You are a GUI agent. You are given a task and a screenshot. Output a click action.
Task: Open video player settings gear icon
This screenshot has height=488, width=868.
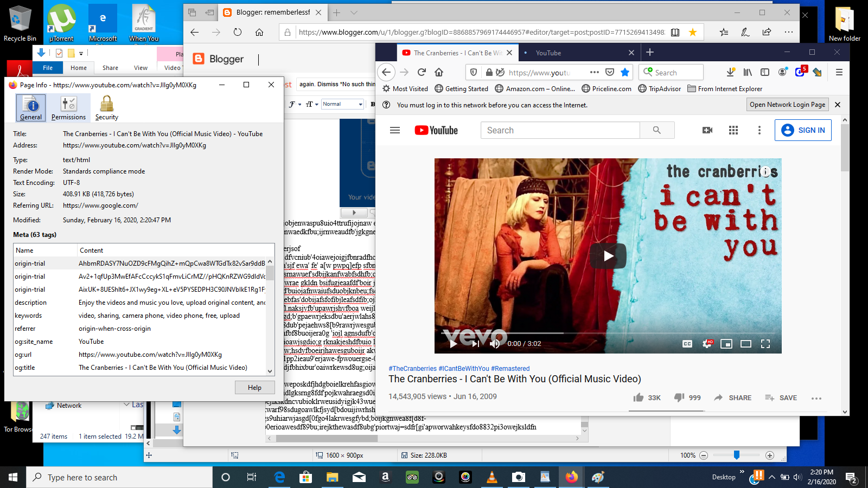tap(707, 344)
